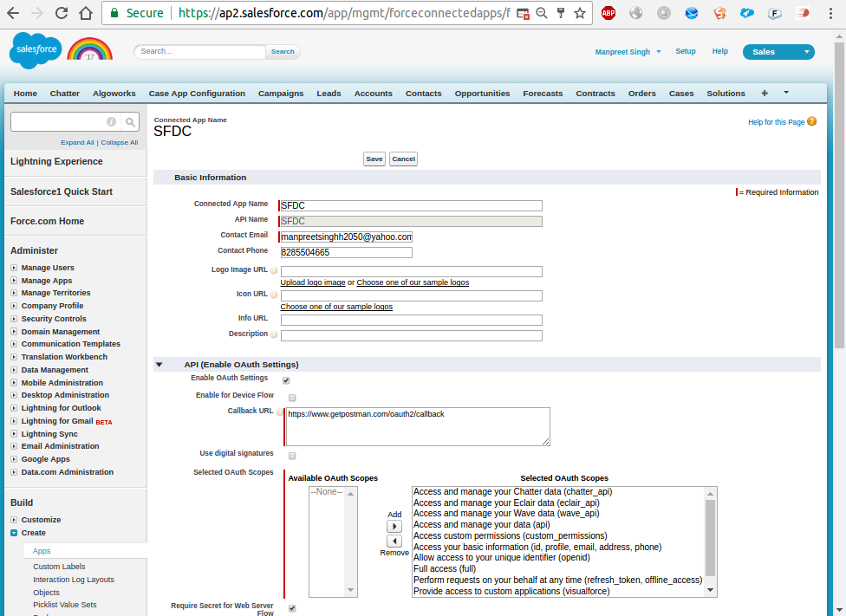846x616 pixels.
Task: Open the Case App Configuration tab
Action: click(x=197, y=94)
